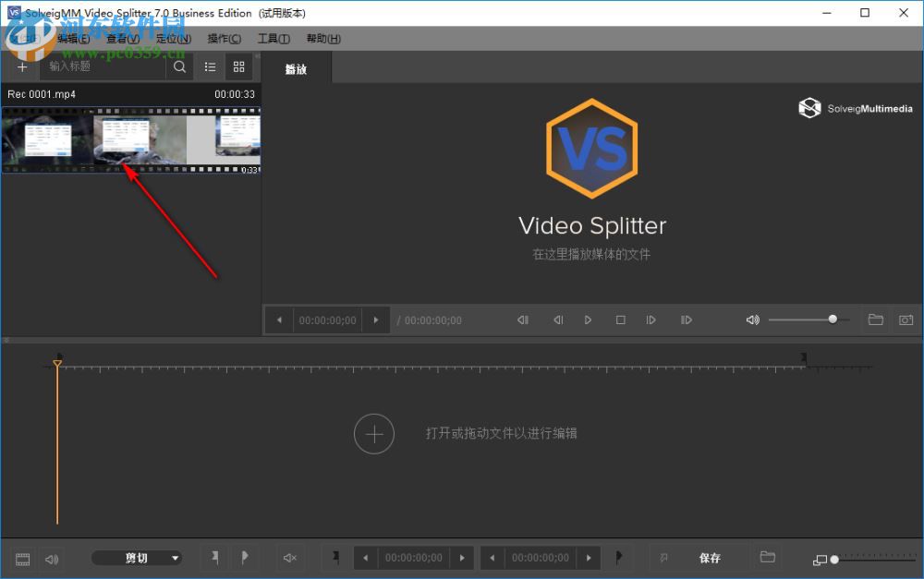Switch media library to grid view
Screen dimensions: 924x579
[x=238, y=66]
